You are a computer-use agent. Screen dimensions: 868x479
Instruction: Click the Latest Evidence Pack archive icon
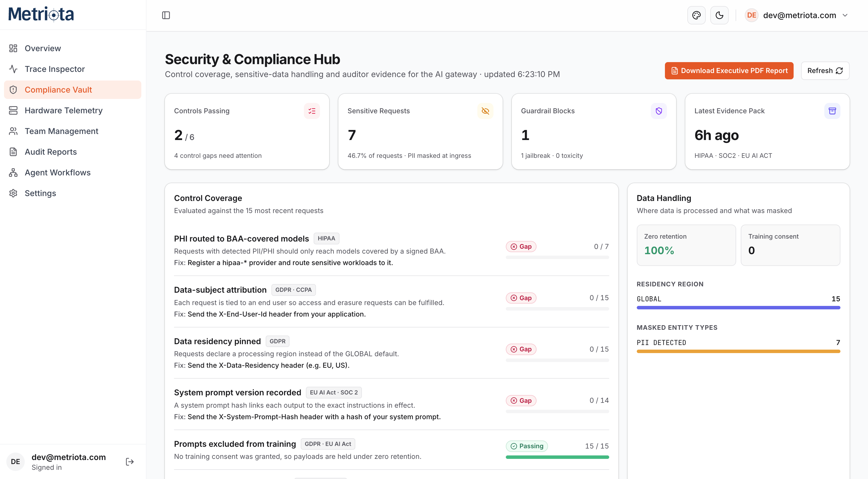[x=832, y=111]
